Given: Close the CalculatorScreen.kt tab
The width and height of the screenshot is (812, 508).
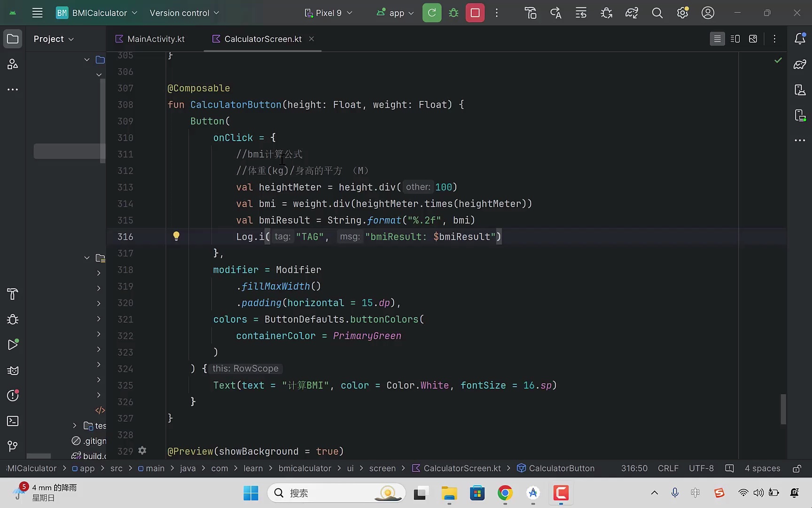Looking at the screenshot, I should pos(312,39).
